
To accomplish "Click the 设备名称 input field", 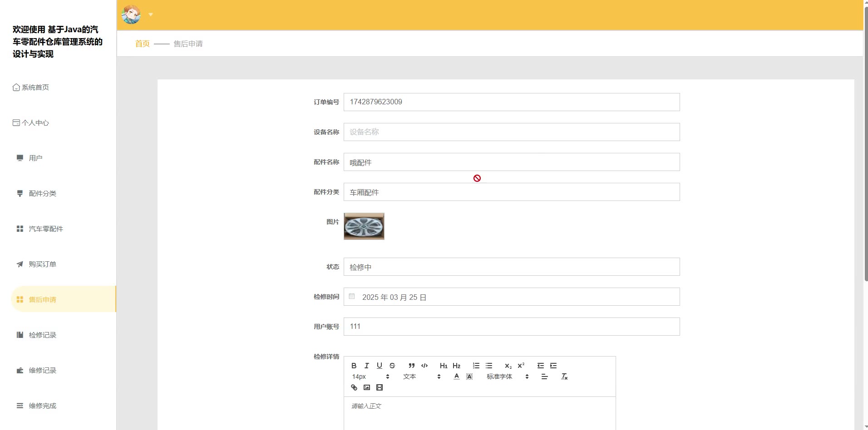I will tap(511, 132).
